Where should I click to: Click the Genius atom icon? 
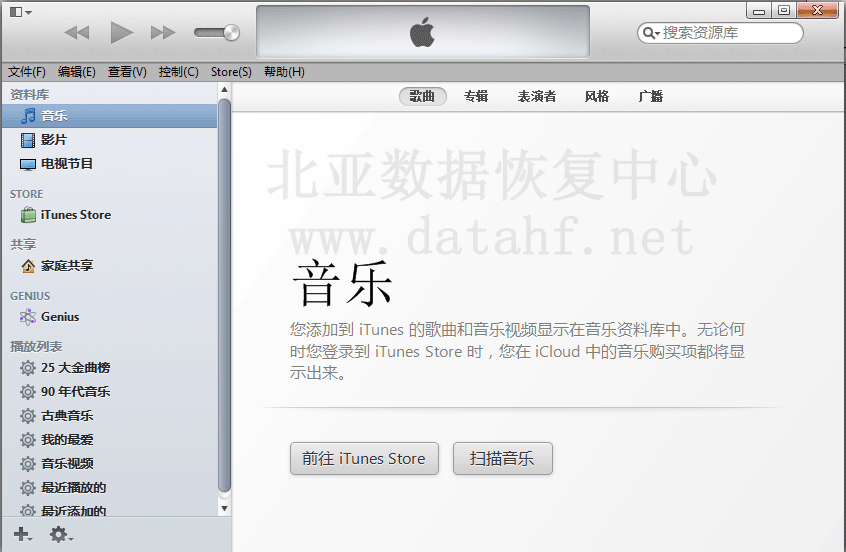(x=28, y=317)
